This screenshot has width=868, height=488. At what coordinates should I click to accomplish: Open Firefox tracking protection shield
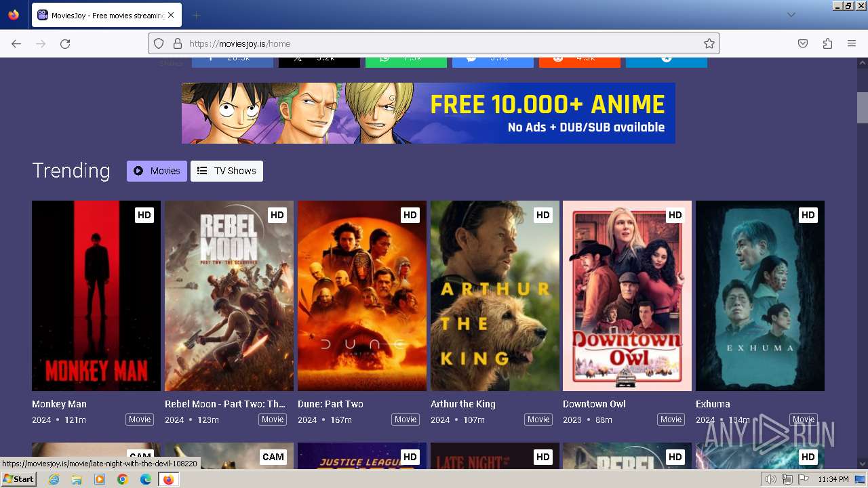[x=159, y=43]
